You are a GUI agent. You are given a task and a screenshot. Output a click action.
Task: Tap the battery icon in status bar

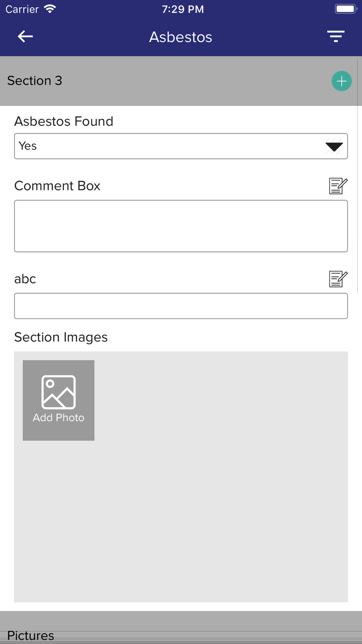click(x=346, y=9)
